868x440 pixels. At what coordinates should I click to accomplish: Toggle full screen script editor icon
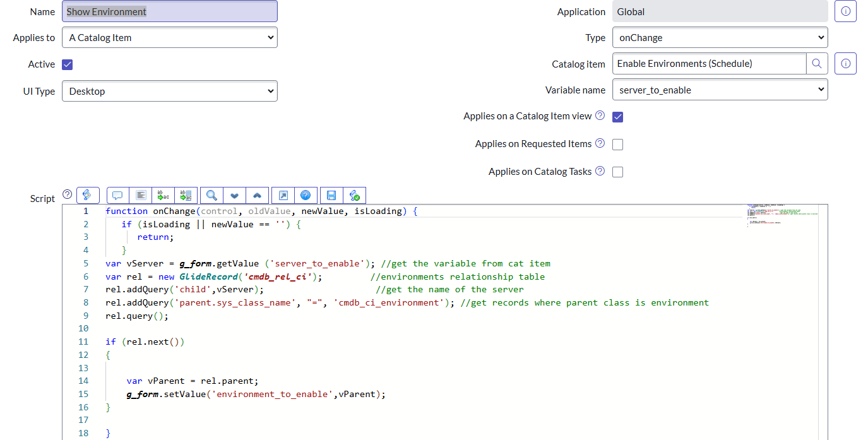[283, 196]
